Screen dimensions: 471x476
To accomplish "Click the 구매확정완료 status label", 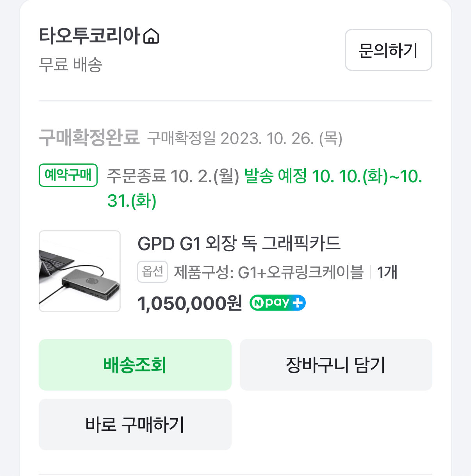I will 89,137.
